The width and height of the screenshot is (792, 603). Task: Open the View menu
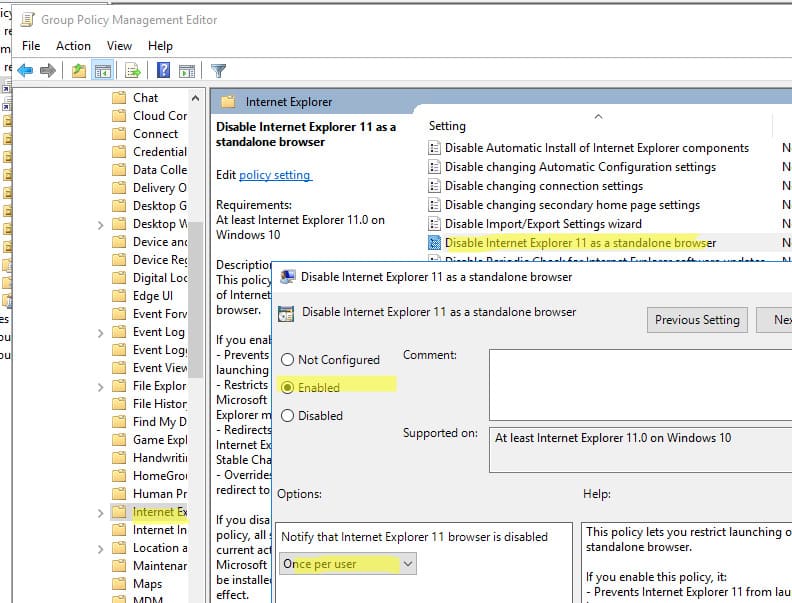[119, 46]
